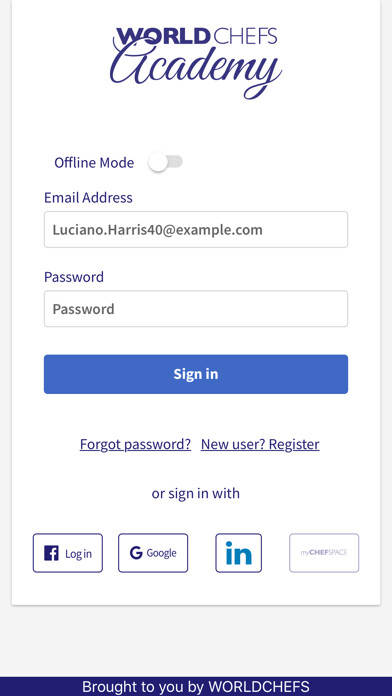Click the Facebook 'f' logo icon
Screen dimensions: 392x696
(51, 553)
